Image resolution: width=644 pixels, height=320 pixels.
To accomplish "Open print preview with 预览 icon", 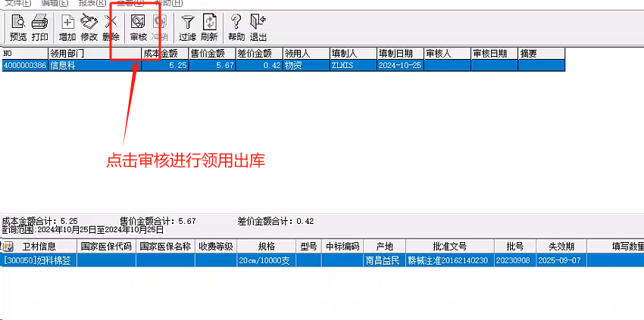I will pos(18,27).
